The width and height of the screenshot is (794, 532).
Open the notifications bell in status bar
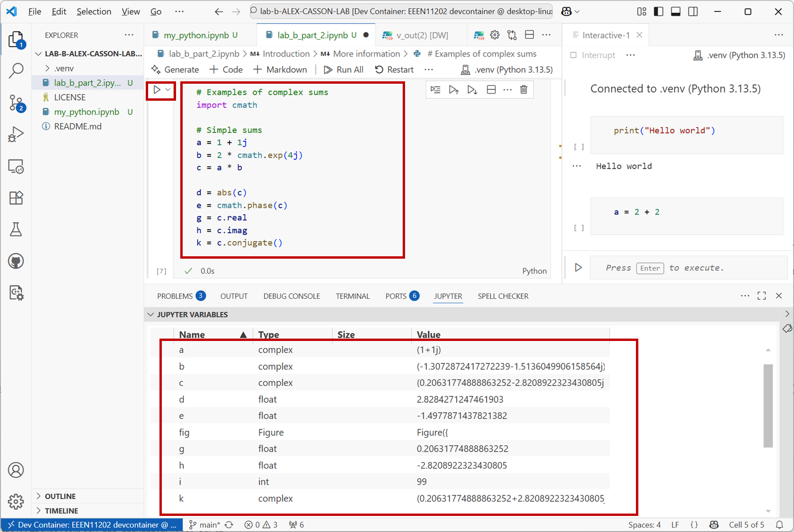coord(779,524)
